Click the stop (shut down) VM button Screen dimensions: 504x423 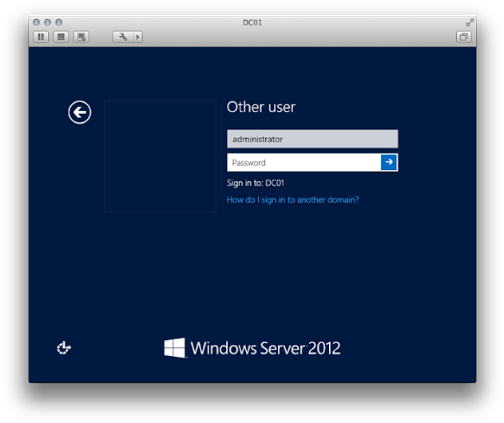coord(61,37)
